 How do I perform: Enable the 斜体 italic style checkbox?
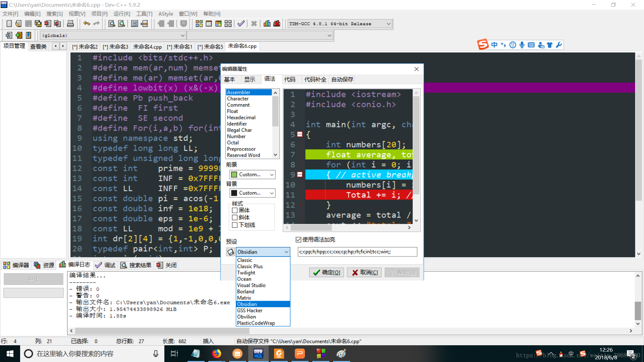point(235,218)
